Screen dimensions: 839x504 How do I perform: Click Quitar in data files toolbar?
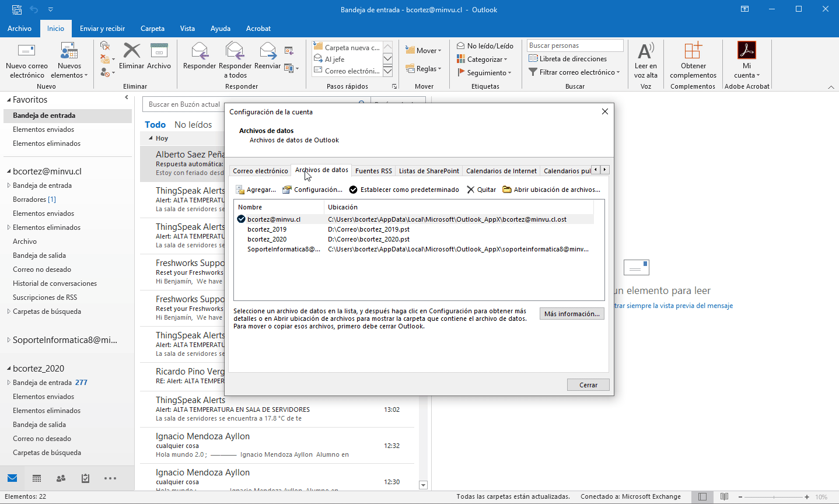tap(481, 190)
